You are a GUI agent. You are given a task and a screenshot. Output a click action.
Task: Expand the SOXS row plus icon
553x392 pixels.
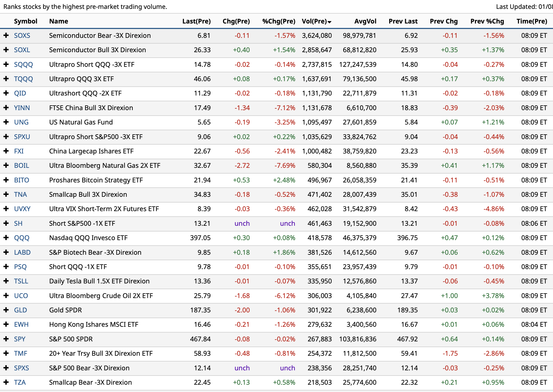[x=6, y=35]
